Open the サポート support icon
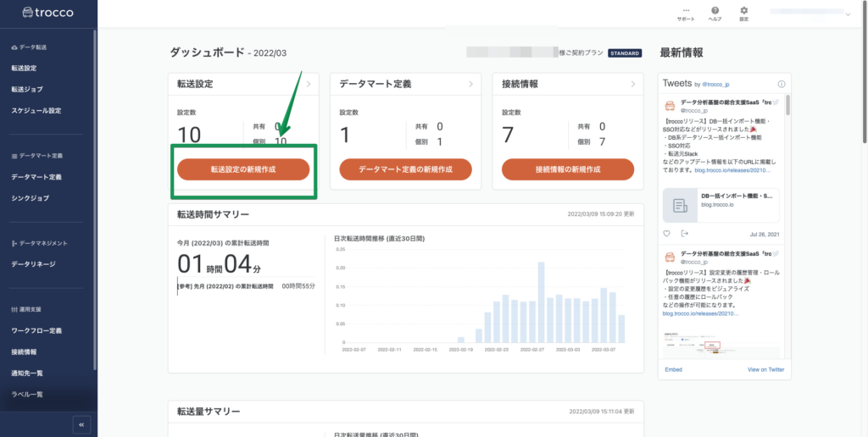This screenshot has height=437, width=868. coord(686,11)
